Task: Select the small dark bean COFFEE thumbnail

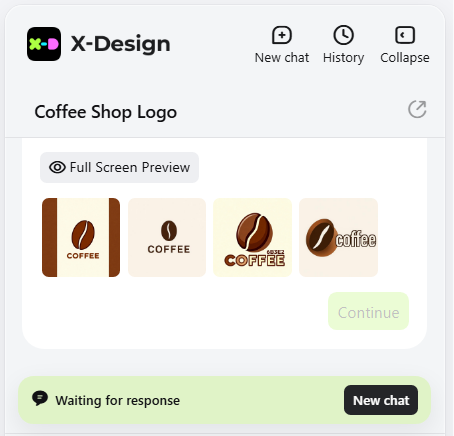Action: click(x=167, y=237)
